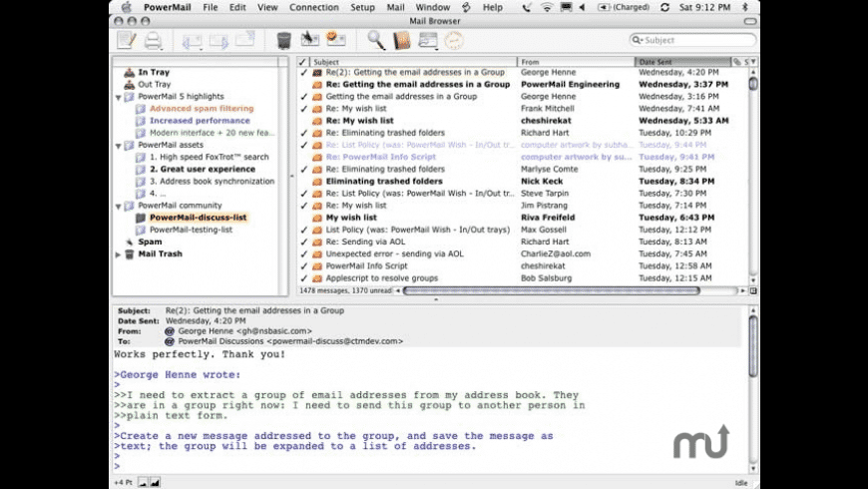
Task: Click the Forward toolbar icon
Action: [x=218, y=42]
